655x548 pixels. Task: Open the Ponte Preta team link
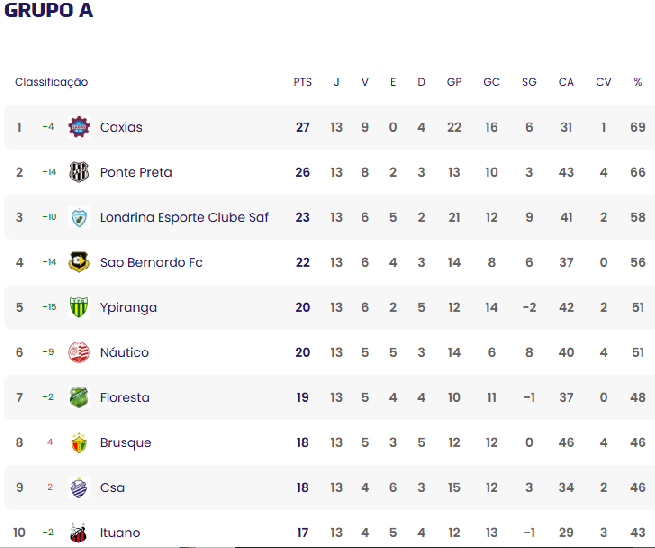click(136, 173)
